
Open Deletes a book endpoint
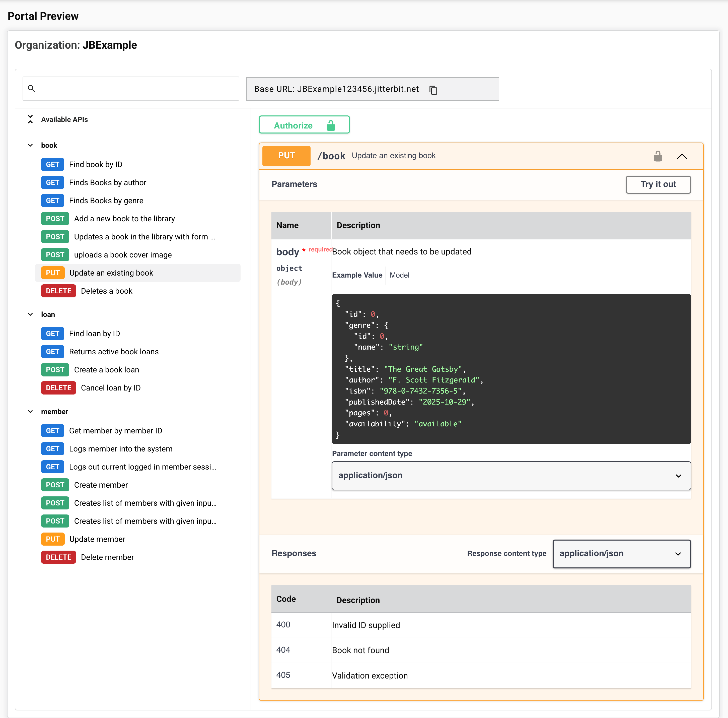(106, 291)
